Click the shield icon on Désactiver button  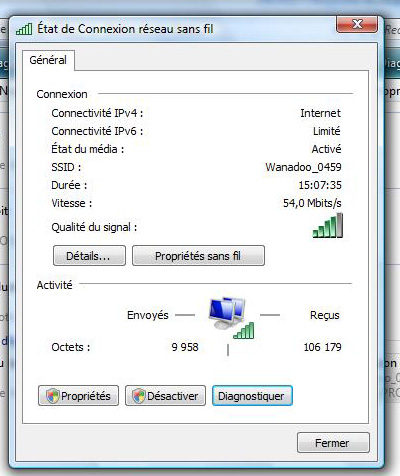pyautogui.click(x=139, y=396)
